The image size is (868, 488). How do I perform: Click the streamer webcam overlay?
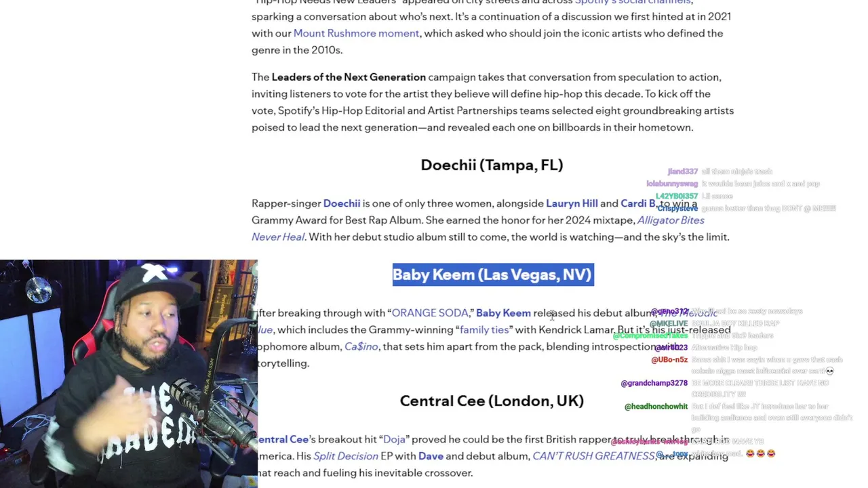pyautogui.click(x=129, y=373)
